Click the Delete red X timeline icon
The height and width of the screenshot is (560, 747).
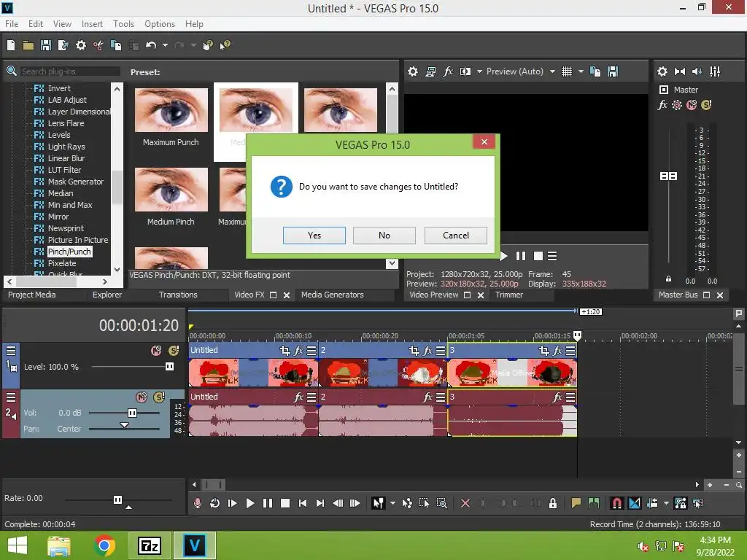click(x=465, y=503)
